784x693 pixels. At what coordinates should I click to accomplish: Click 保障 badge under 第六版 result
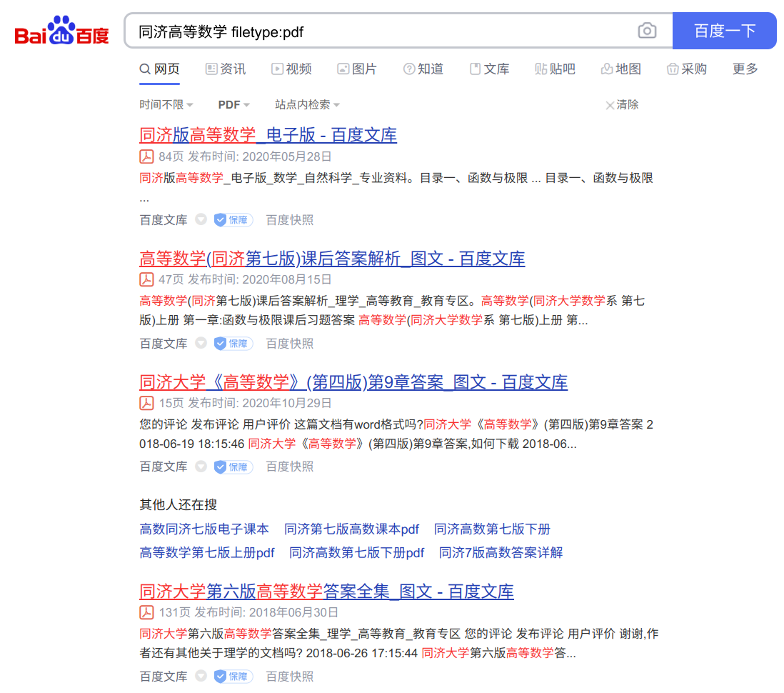[233, 677]
